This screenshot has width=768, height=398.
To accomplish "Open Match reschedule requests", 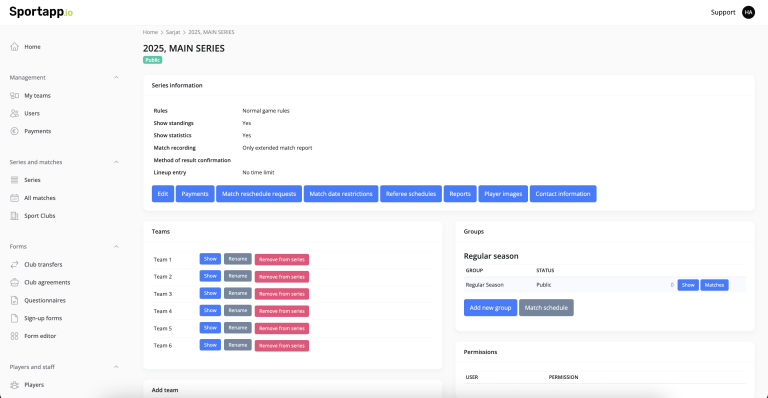I will [x=259, y=194].
